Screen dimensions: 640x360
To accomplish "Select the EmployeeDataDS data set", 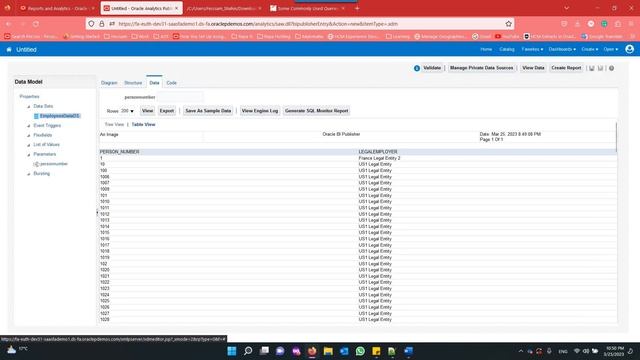I will [x=60, y=116].
